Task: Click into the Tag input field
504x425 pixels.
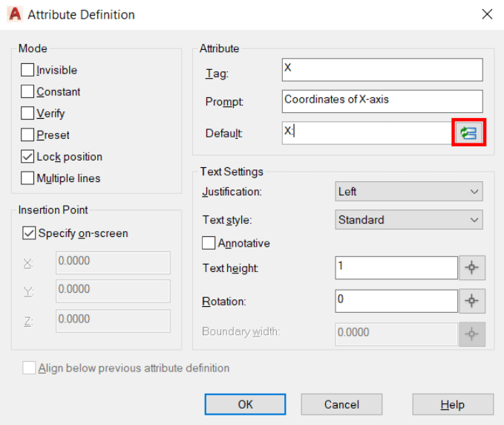Action: coord(382,70)
